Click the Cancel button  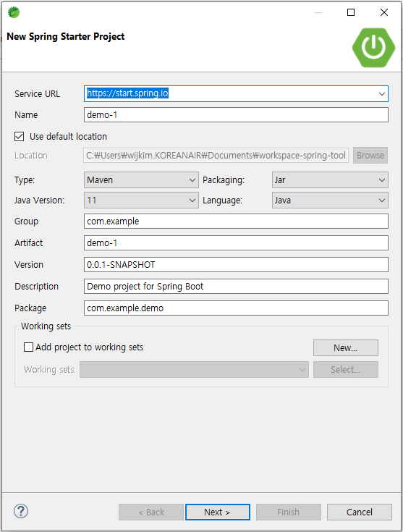(x=360, y=512)
